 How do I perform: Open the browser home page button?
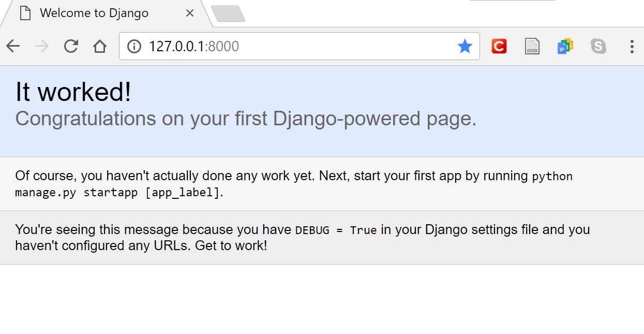click(x=100, y=47)
